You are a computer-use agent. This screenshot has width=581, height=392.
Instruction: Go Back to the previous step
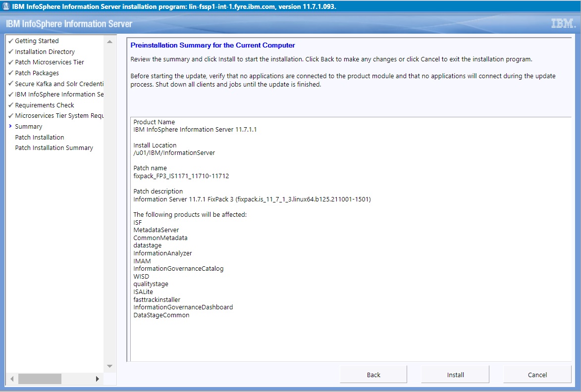(373, 375)
